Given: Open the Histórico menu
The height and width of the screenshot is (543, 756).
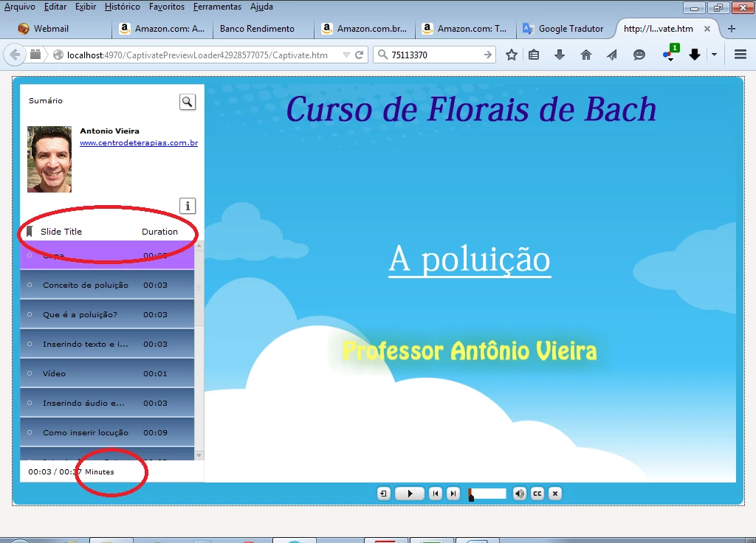Looking at the screenshot, I should pos(122,7).
